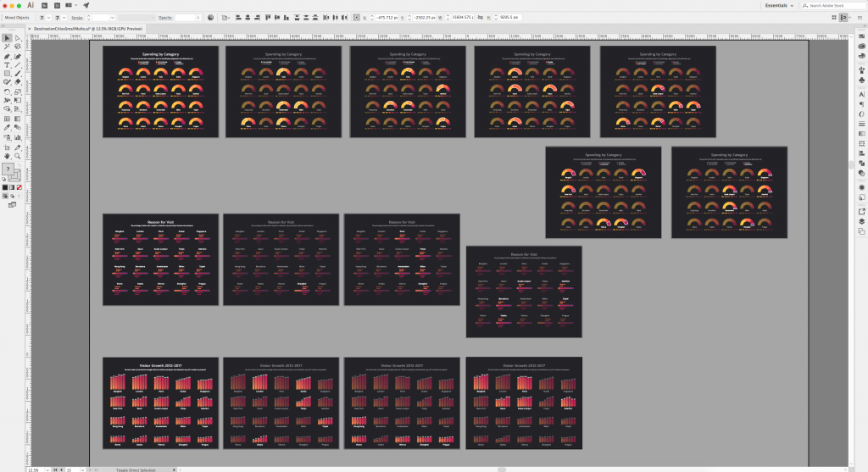The height and width of the screenshot is (472, 868).
Task: Select the Hand tool
Action: click(x=7, y=155)
